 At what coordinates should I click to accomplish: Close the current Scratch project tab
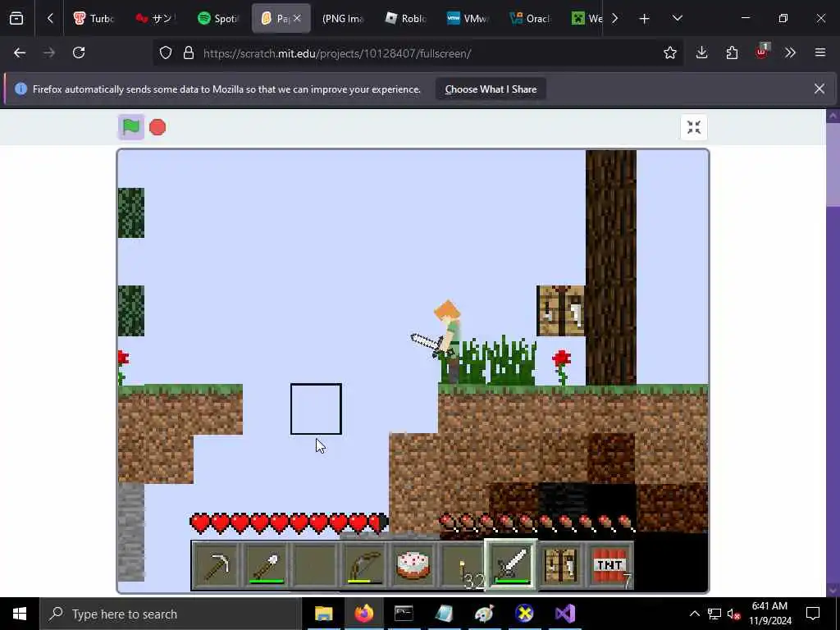[x=297, y=18]
